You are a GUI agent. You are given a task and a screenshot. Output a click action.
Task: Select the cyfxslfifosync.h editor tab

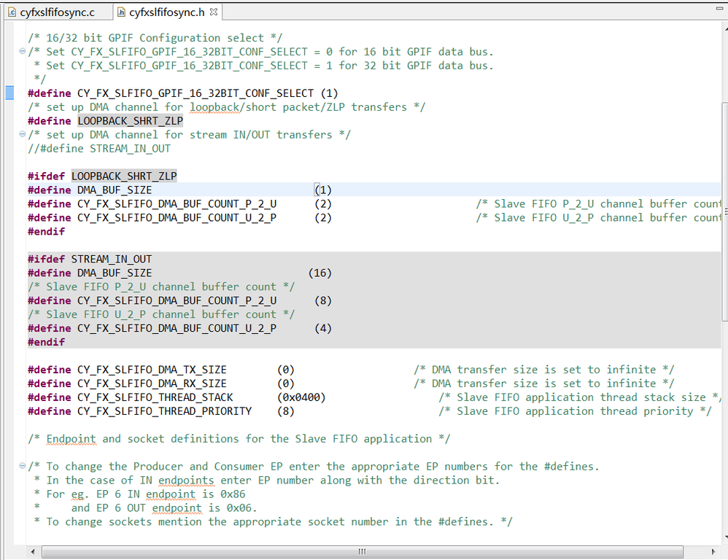167,12
